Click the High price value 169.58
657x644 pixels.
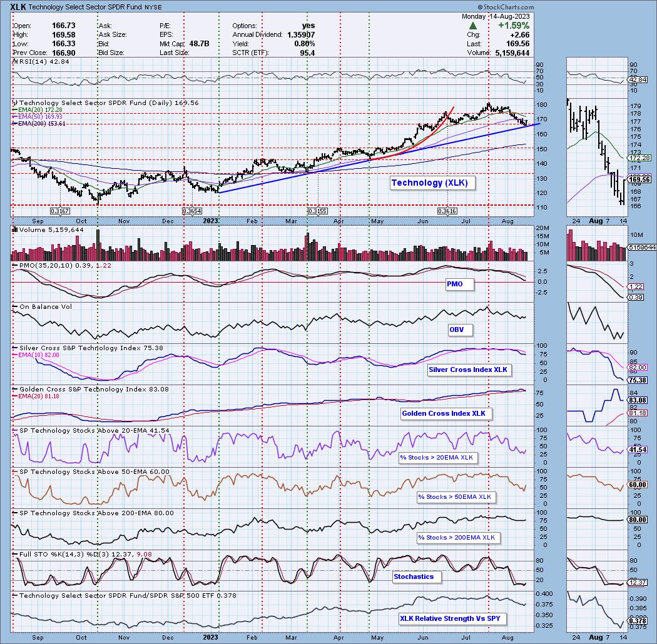click(x=63, y=35)
